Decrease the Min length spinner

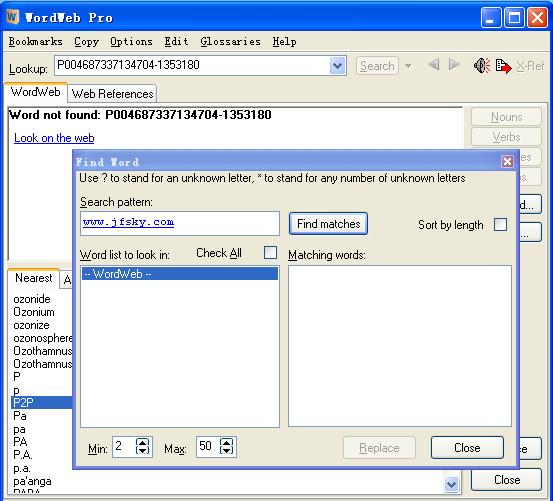[142, 451]
